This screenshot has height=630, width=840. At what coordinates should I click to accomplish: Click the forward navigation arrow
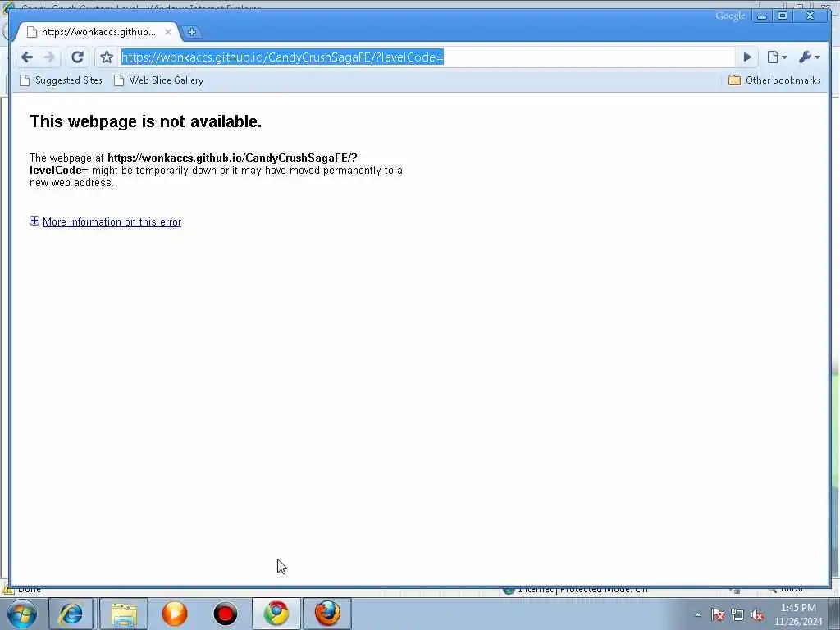tap(48, 57)
